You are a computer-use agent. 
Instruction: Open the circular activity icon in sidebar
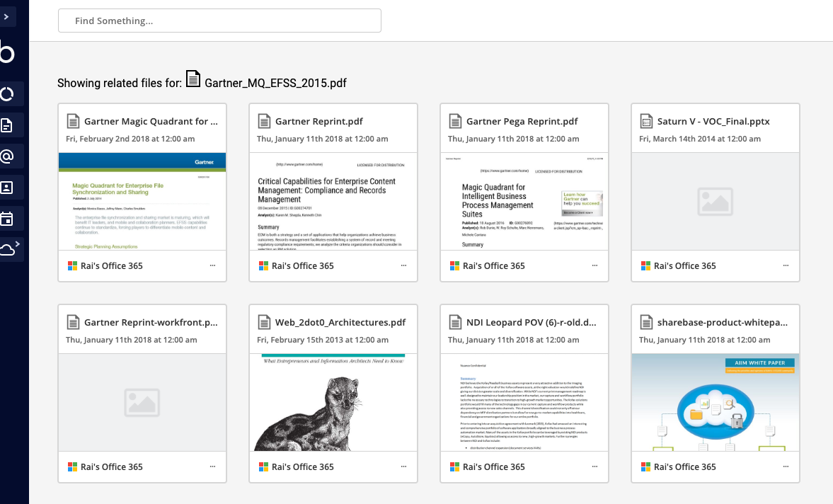tap(7, 95)
